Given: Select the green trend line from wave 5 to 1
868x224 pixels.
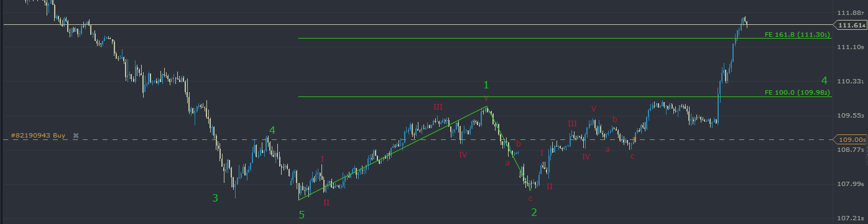Looking at the screenshot, I should (x=392, y=153).
